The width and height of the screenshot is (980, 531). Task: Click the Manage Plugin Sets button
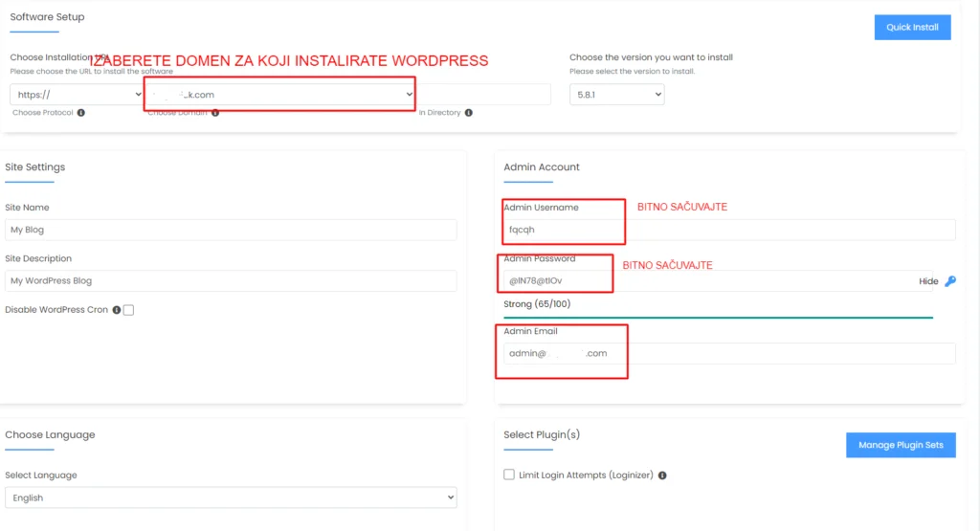901,445
